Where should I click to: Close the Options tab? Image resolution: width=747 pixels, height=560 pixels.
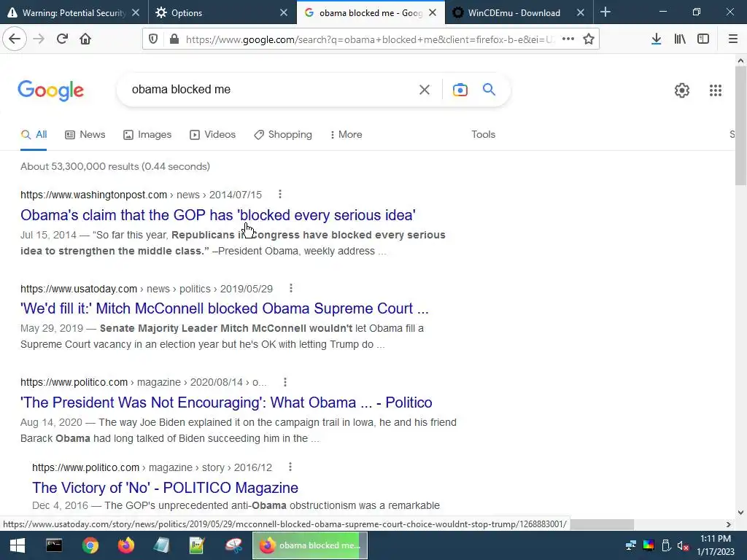tap(284, 12)
